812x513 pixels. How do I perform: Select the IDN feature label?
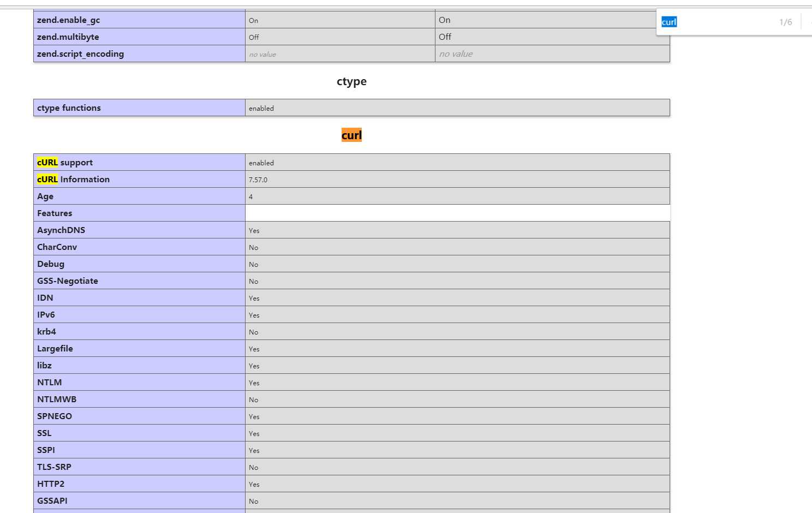click(x=45, y=298)
